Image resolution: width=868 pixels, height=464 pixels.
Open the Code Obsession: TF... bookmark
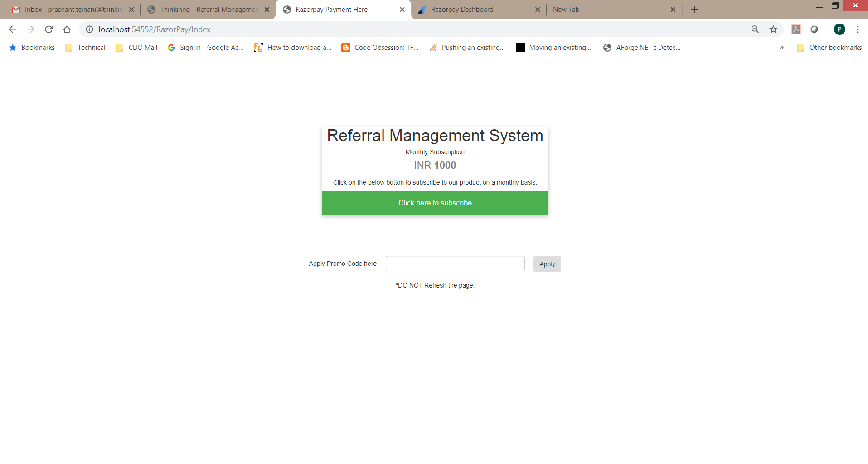coord(380,48)
